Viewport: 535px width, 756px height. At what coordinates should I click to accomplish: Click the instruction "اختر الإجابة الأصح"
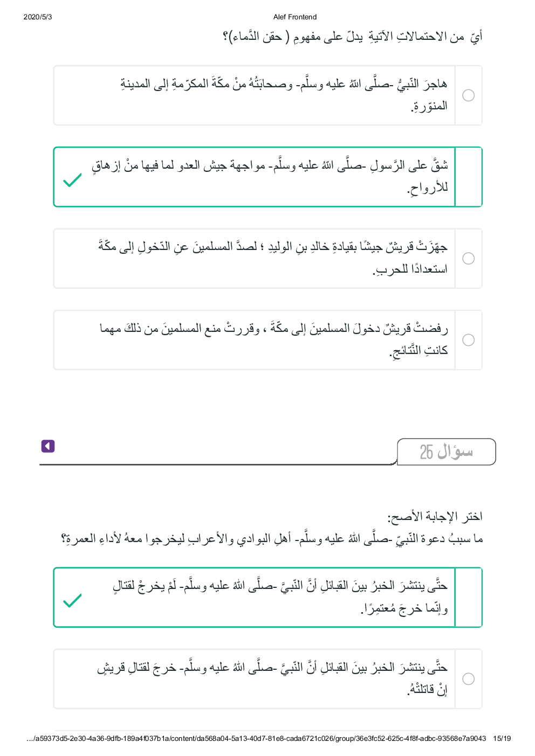[x=435, y=517]
